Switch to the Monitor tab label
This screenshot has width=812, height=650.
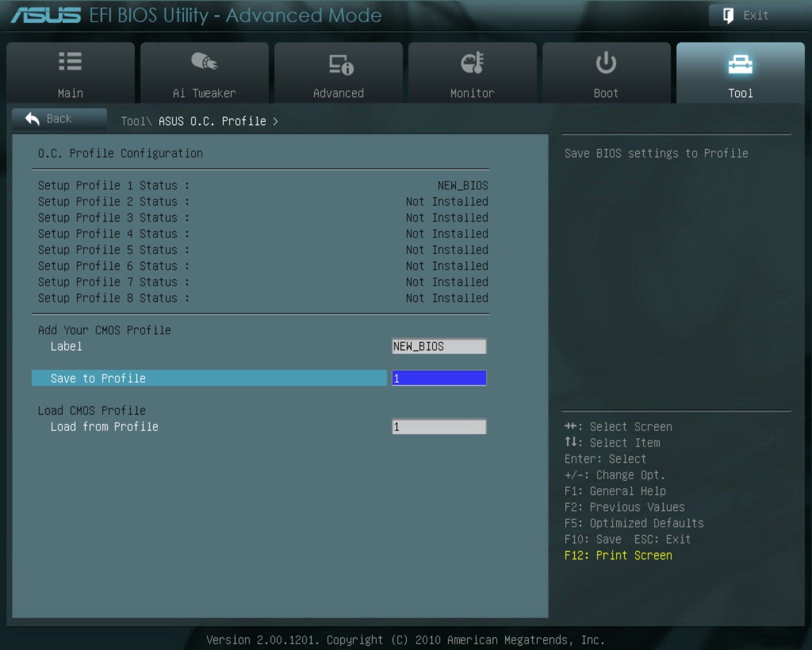coord(472,93)
